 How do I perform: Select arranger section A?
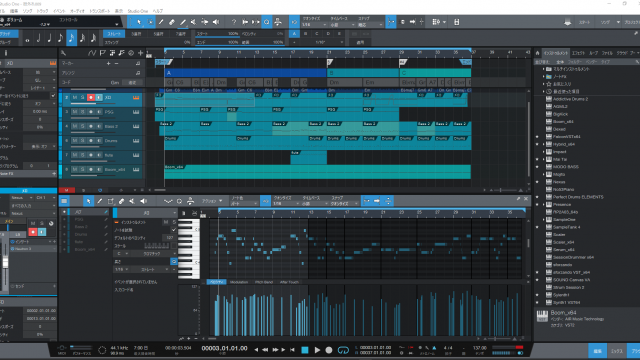245,73
